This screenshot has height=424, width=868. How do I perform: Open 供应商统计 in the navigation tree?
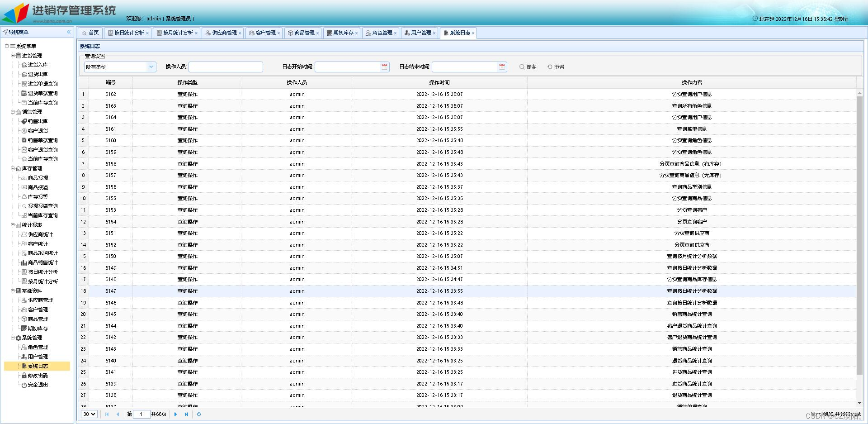point(40,234)
